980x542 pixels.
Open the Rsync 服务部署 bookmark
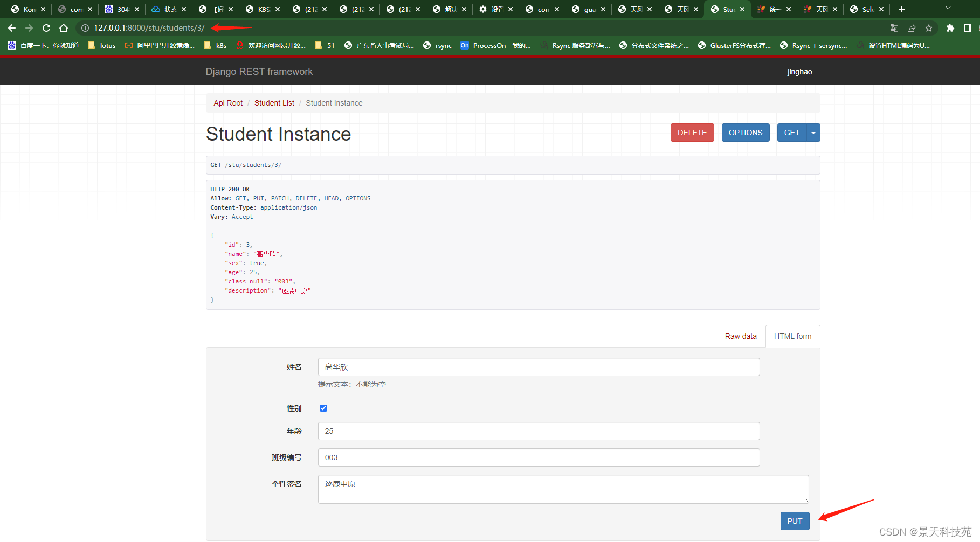(x=575, y=46)
